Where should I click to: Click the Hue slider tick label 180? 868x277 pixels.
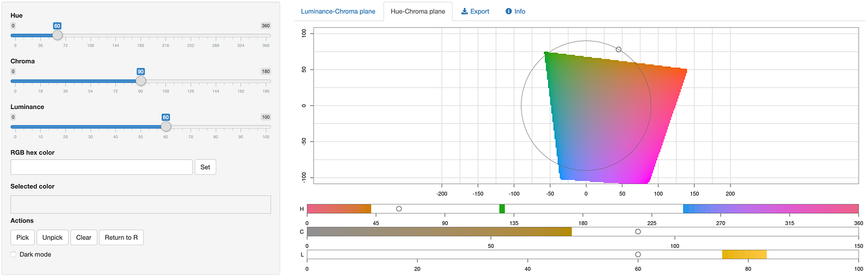click(x=141, y=46)
